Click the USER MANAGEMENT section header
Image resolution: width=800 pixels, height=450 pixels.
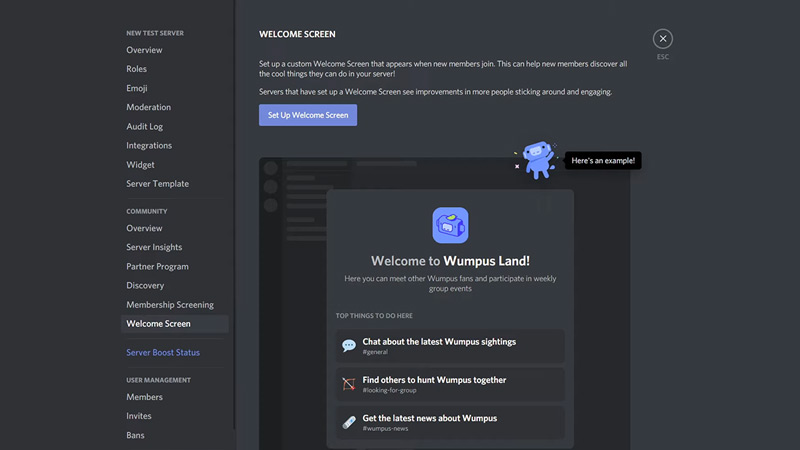[159, 380]
